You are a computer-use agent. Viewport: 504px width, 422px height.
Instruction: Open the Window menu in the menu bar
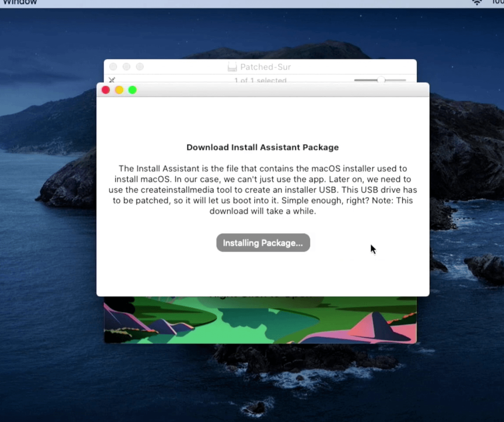(x=20, y=3)
